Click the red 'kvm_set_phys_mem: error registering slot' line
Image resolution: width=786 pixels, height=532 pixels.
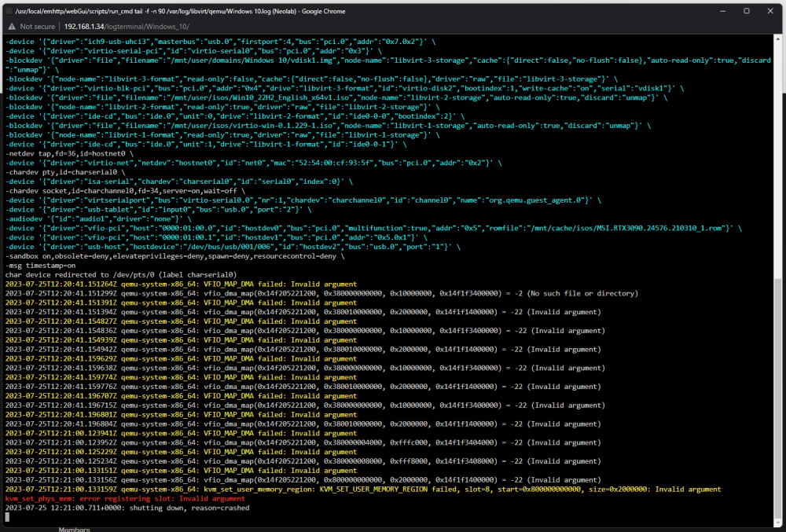click(125, 498)
